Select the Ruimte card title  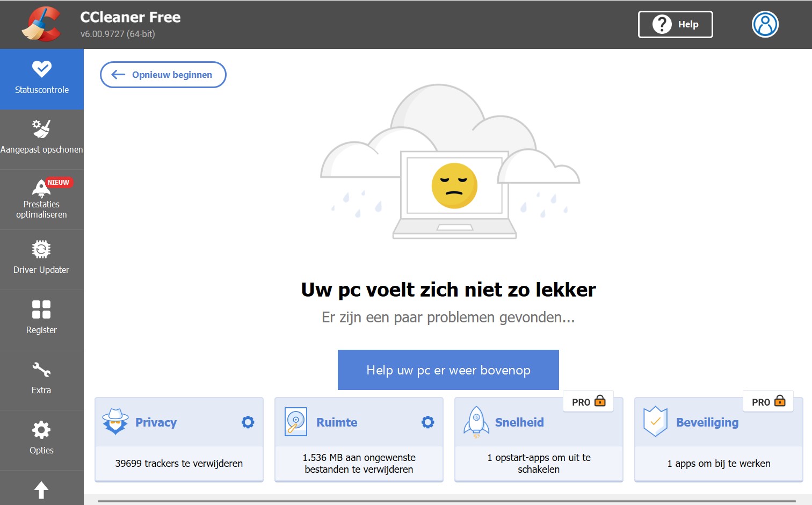point(337,422)
